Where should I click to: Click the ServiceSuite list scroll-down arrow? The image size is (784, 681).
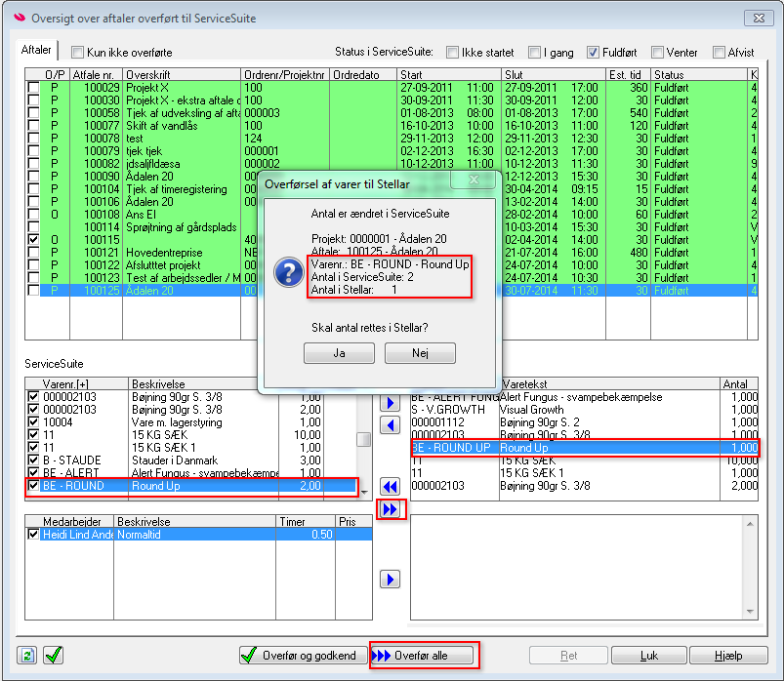click(364, 492)
